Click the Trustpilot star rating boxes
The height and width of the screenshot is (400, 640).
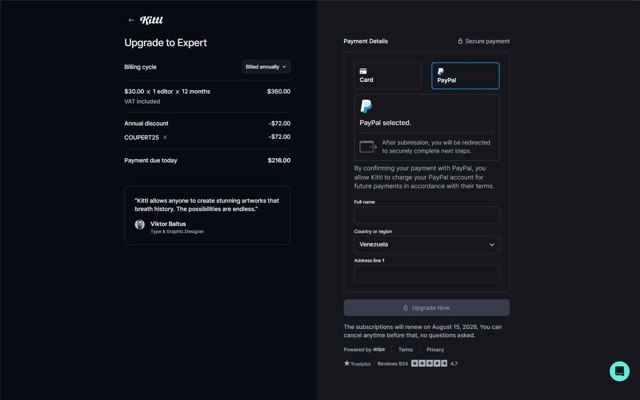[x=429, y=364]
